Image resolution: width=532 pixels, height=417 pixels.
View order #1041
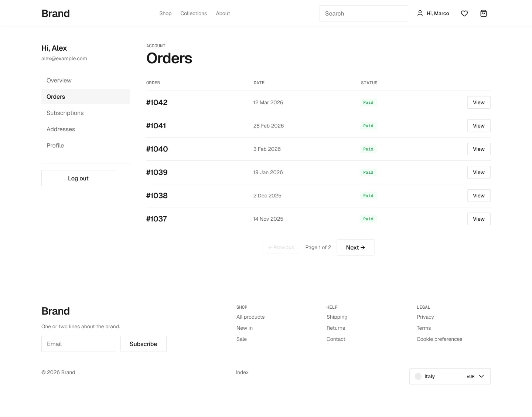[479, 126]
